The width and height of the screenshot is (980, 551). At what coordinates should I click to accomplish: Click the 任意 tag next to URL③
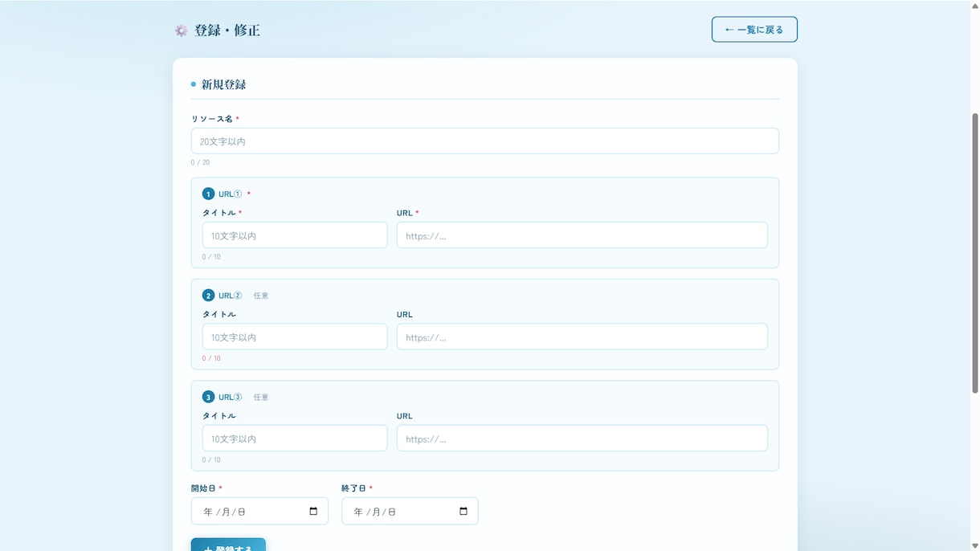(x=261, y=397)
